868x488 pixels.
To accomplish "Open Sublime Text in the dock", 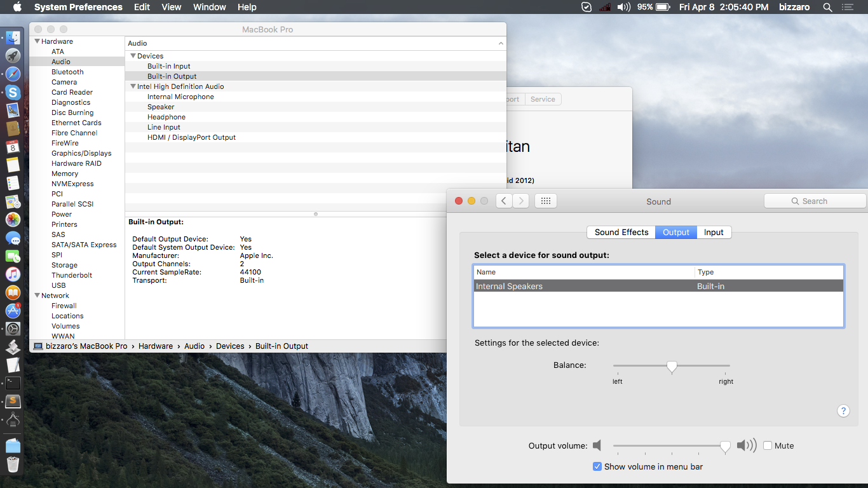I will click(x=13, y=402).
